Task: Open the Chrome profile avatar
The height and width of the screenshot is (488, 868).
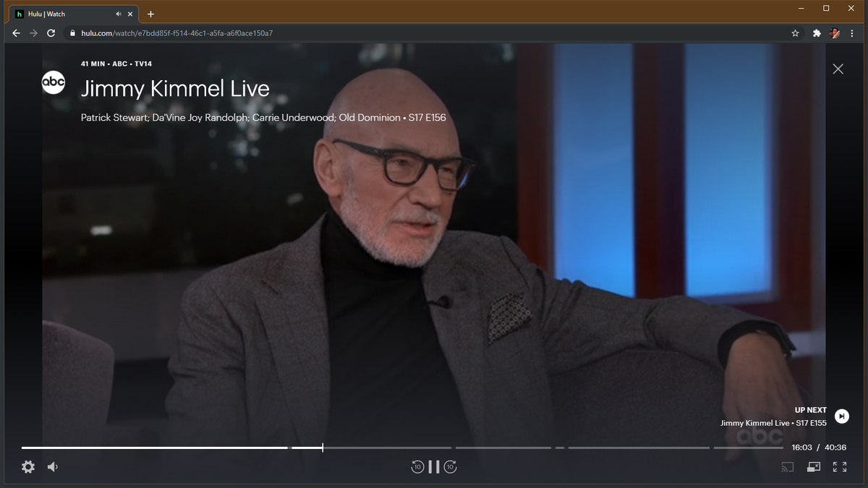Action: [835, 33]
